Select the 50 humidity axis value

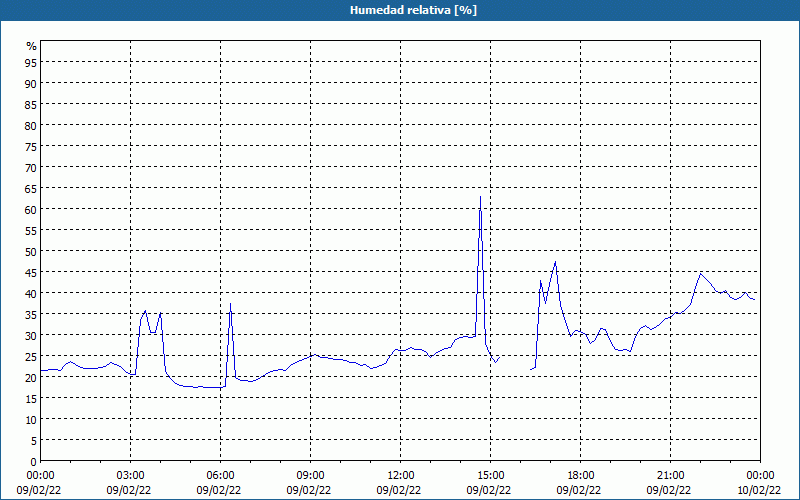[31, 252]
